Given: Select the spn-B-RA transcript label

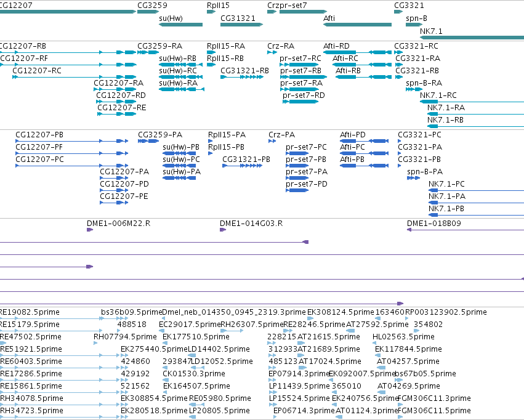Looking at the screenshot, I should point(424,83).
